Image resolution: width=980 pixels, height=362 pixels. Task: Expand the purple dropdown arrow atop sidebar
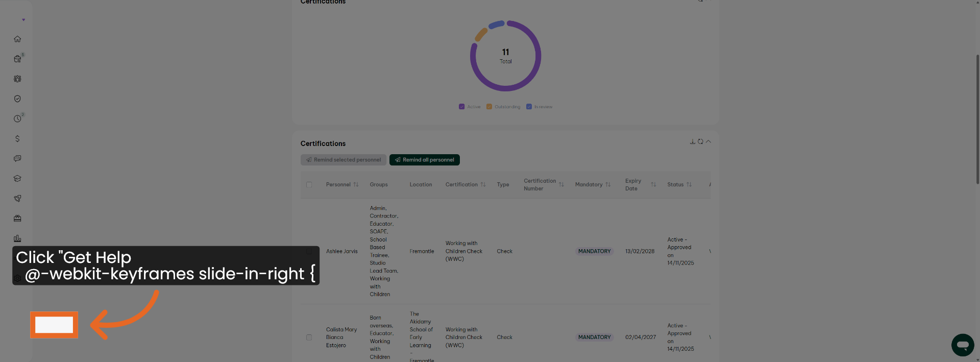23,20
